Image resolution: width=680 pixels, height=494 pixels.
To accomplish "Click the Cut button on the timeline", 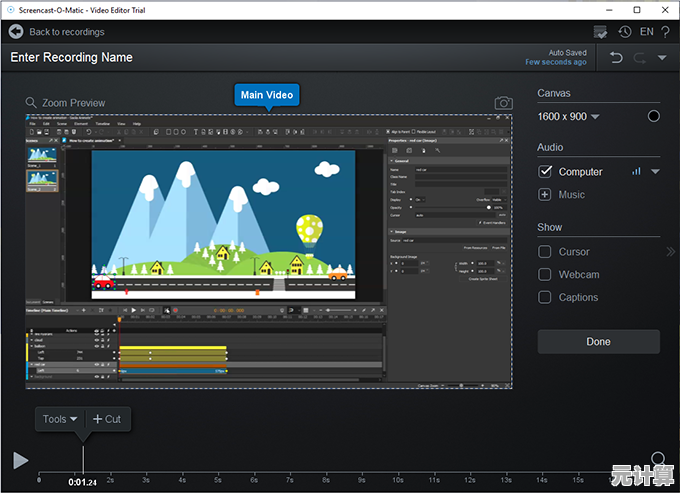I will [107, 419].
